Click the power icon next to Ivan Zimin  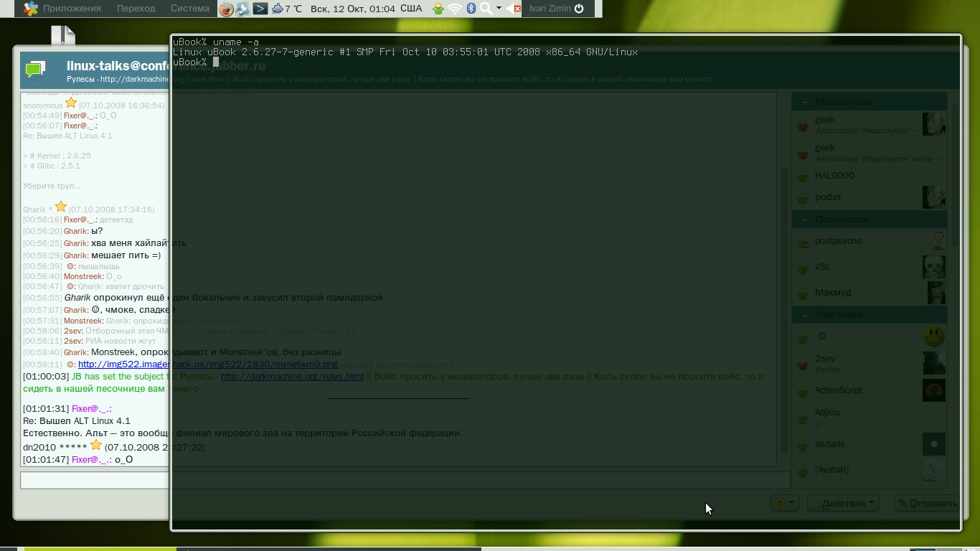coord(579,9)
